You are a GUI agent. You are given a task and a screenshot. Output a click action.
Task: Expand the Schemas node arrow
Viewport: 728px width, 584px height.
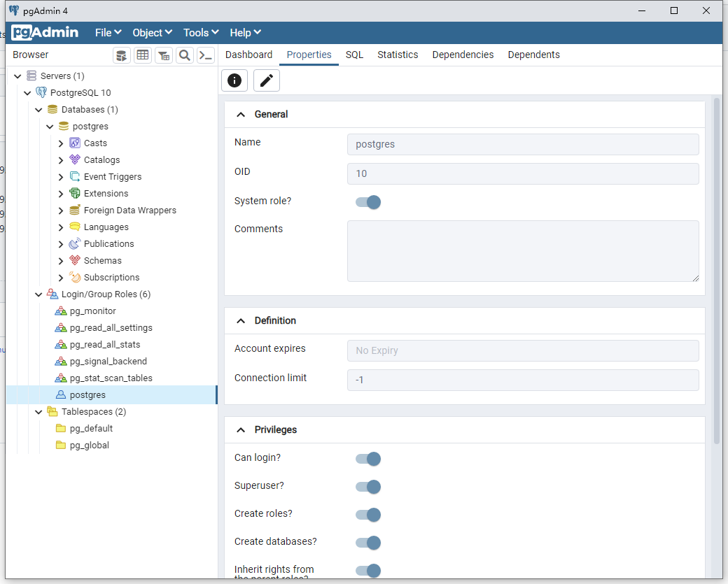coord(61,261)
